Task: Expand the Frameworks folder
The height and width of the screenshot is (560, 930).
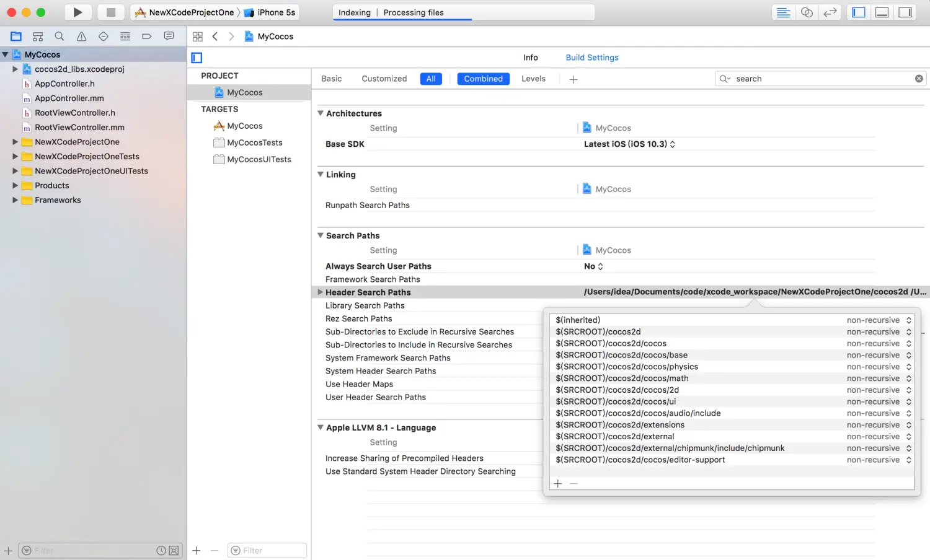Action: coord(15,200)
